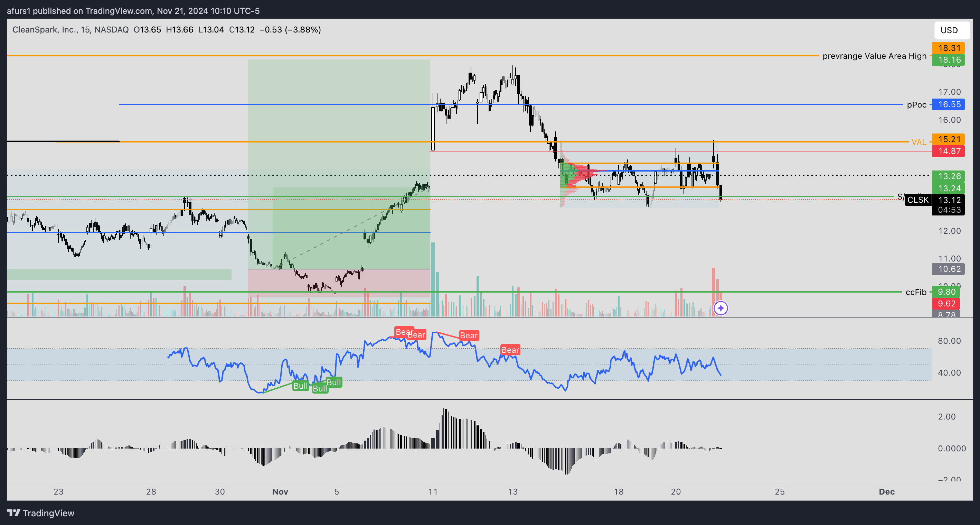Screen dimensions: 980x525
Task: Click the date axis label 11
Action: pyautogui.click(x=433, y=491)
